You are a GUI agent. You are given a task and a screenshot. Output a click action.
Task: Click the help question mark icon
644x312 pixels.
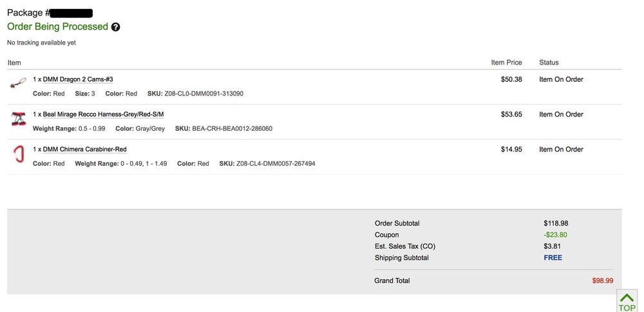[x=116, y=27]
